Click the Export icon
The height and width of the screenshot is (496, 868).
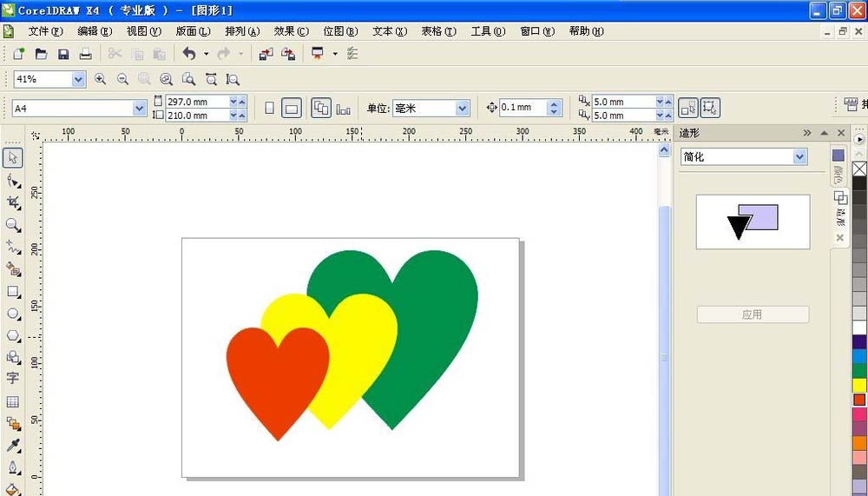tap(288, 54)
